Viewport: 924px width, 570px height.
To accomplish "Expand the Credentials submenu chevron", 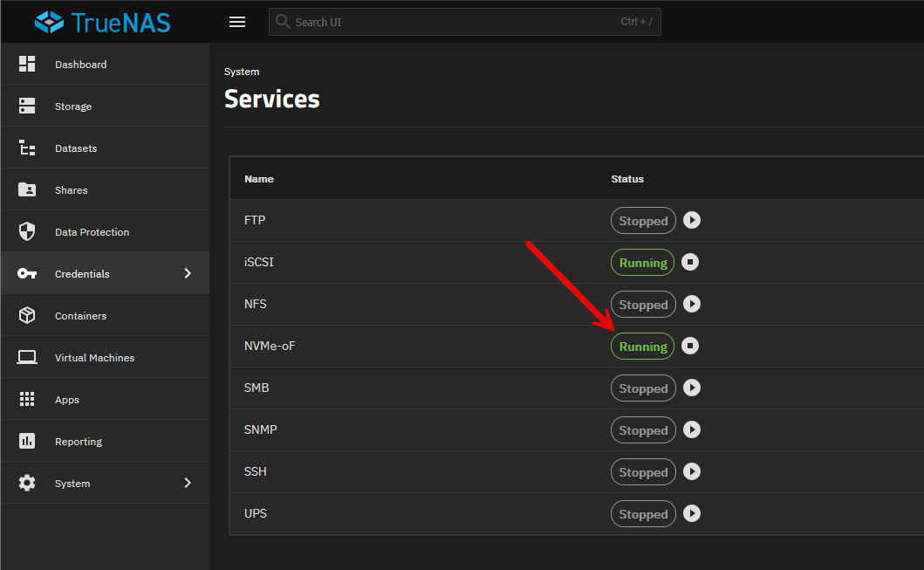I will coord(188,273).
